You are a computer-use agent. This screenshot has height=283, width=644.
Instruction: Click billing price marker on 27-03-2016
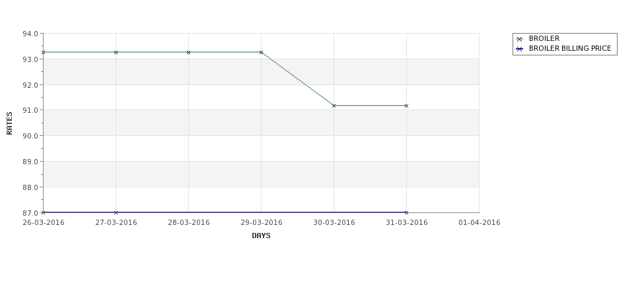click(x=116, y=212)
